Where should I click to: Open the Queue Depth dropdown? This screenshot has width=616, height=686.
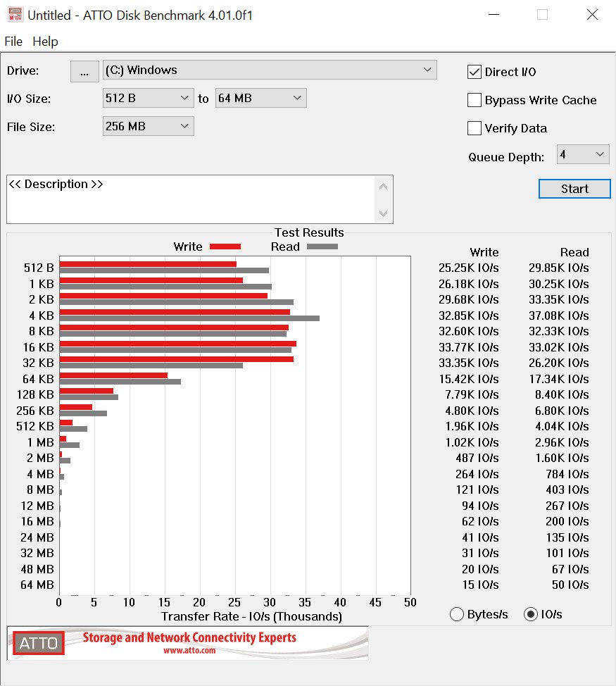click(583, 154)
